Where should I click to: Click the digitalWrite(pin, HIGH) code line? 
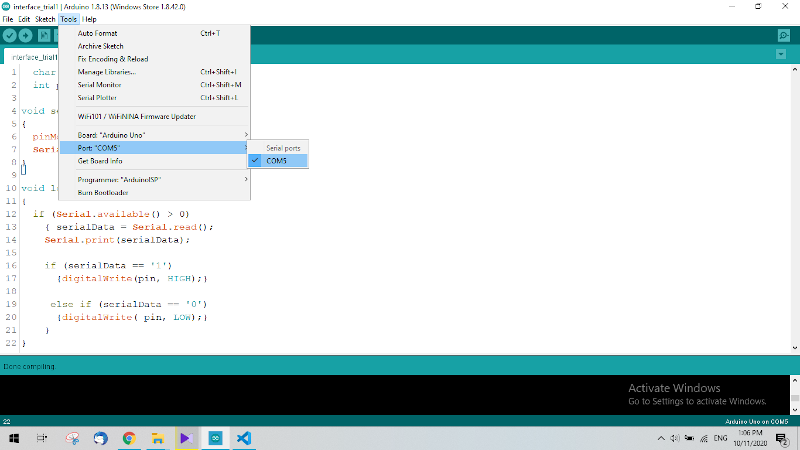(133, 279)
